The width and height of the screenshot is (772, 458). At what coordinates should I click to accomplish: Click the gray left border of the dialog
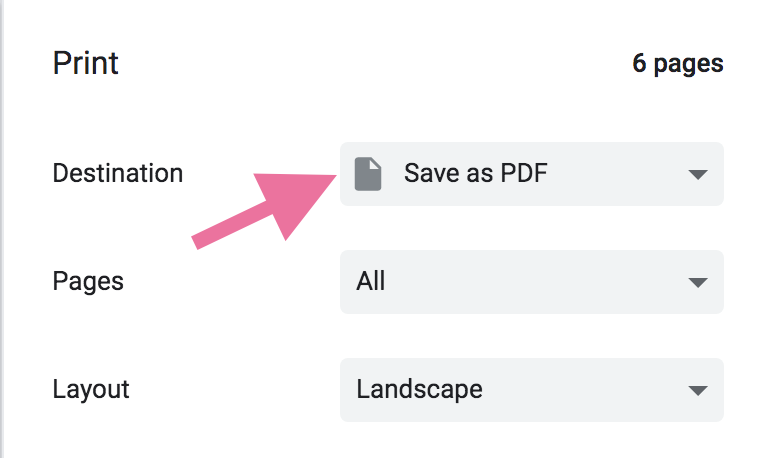tap(3, 229)
